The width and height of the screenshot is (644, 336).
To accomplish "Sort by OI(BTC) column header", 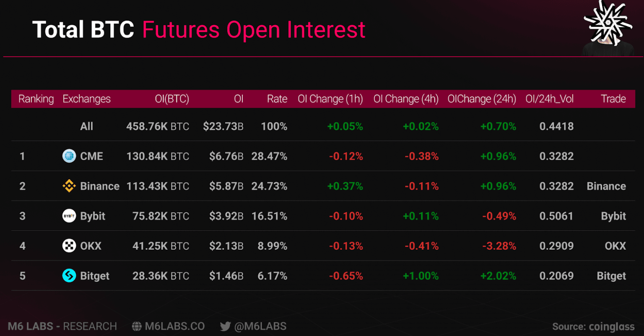I will [x=172, y=99].
